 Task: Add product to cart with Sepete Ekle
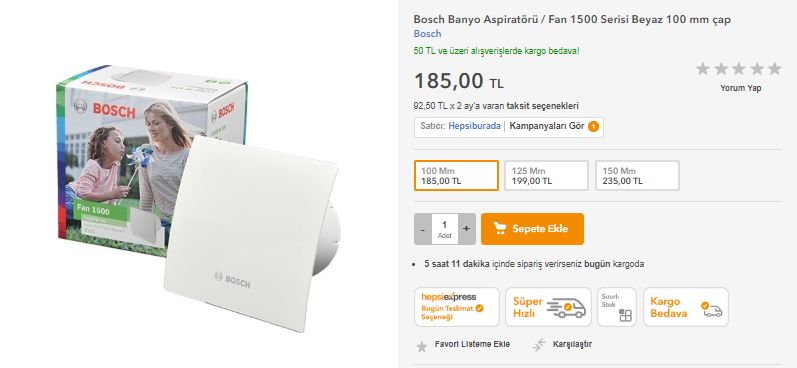click(x=532, y=229)
